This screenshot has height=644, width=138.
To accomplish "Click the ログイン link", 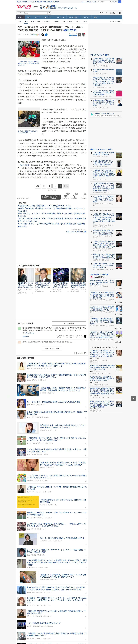I will click(x=42, y=8).
